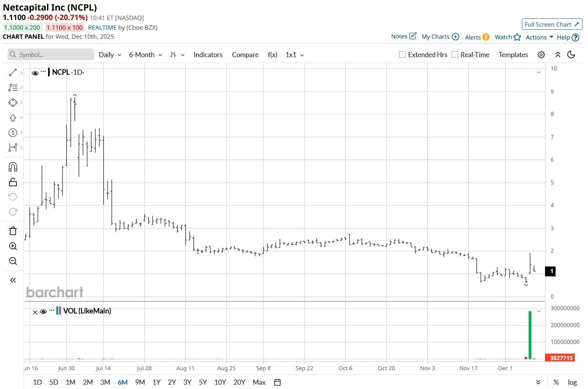Open NCPL series more options dots
This screenshot has width=588, height=389.
point(43,72)
